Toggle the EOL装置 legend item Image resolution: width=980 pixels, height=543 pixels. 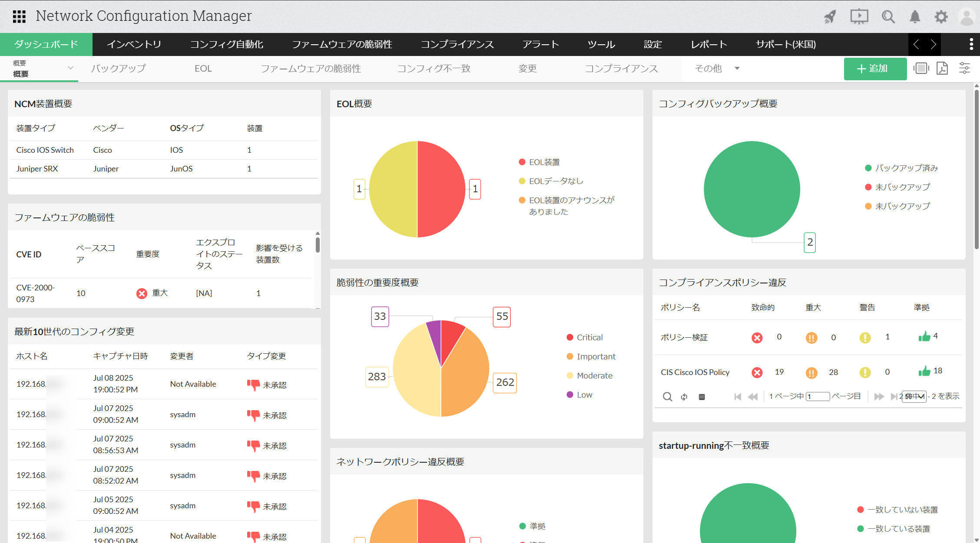pyautogui.click(x=544, y=162)
